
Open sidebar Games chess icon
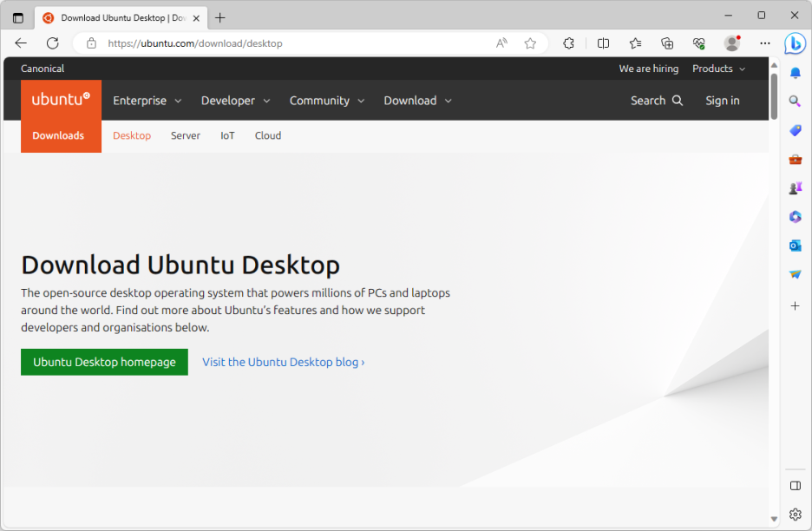click(796, 188)
